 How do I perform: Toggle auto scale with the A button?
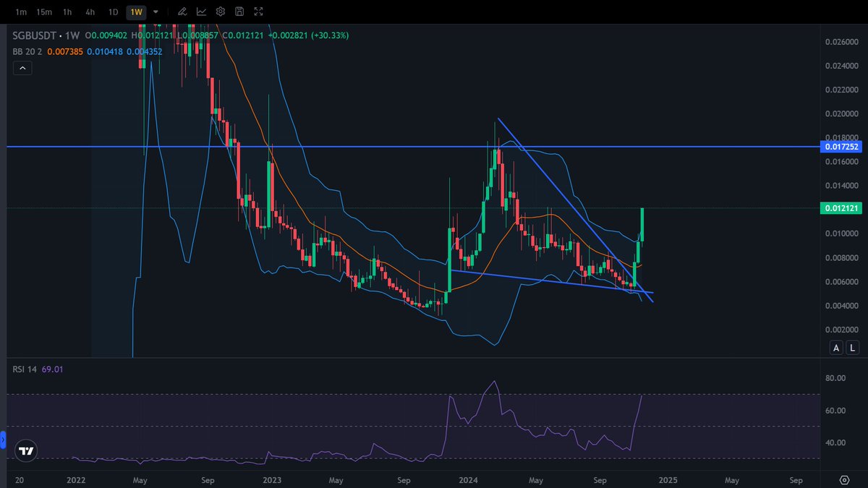[x=837, y=348]
